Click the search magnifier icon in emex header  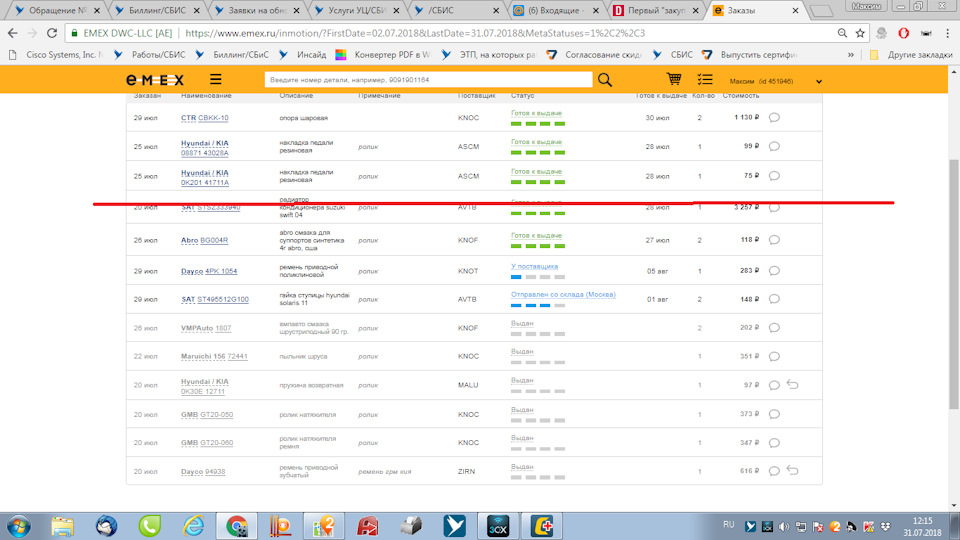click(x=605, y=80)
